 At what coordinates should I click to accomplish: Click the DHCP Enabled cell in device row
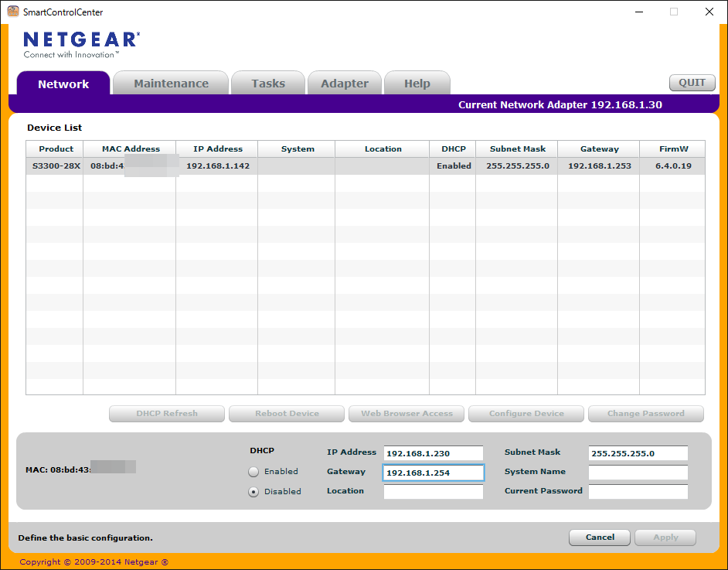[x=454, y=166]
